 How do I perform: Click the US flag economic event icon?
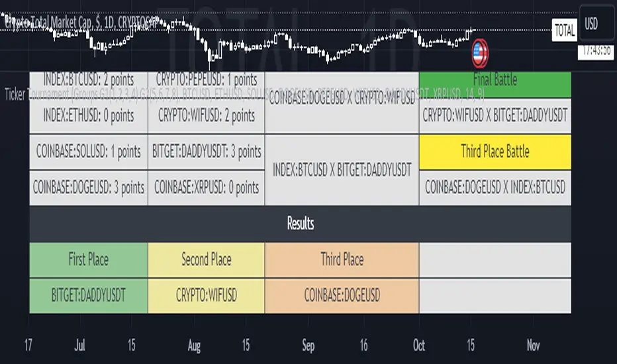479,52
